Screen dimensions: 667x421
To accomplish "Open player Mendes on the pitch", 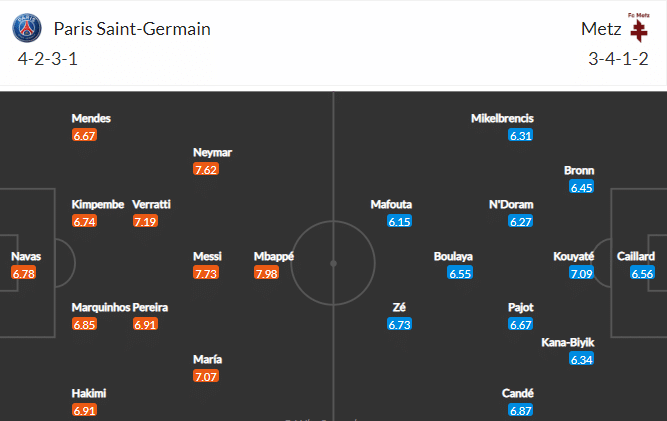I will pyautogui.click(x=91, y=118).
